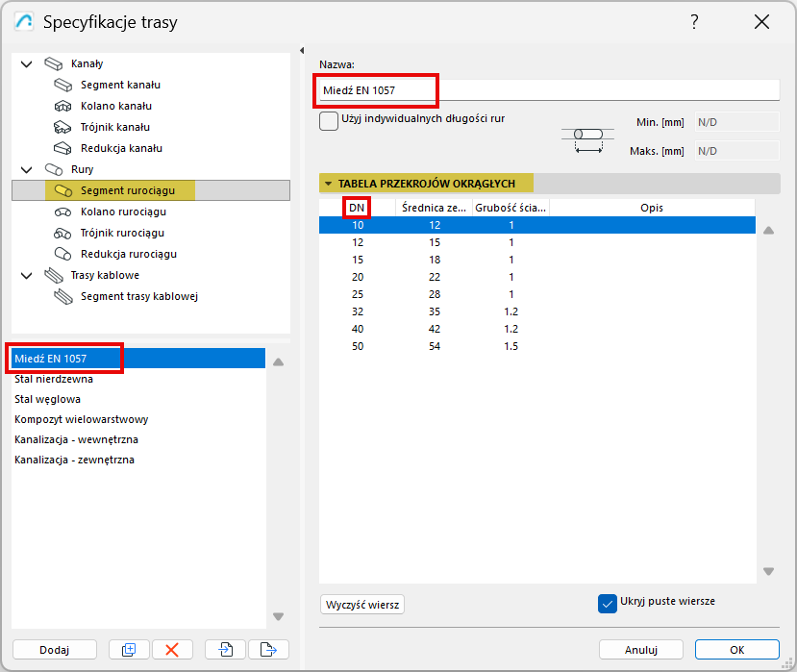This screenshot has height=672, width=797.
Task: Collapse the Rury tree group
Action: coord(26,170)
